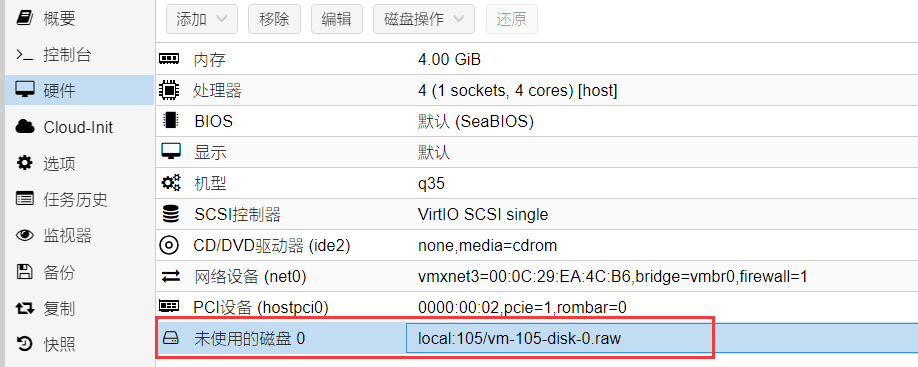918x367 pixels.
Task: Select the 未使用的磁盘 0 row
Action: (536, 338)
